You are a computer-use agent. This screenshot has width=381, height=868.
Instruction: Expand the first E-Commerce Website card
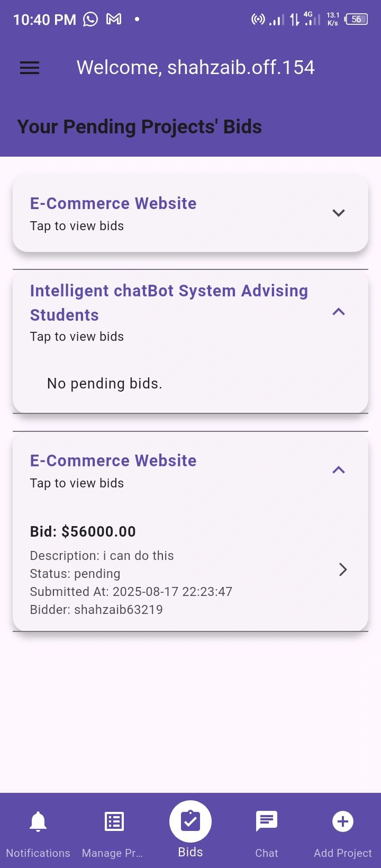339,213
